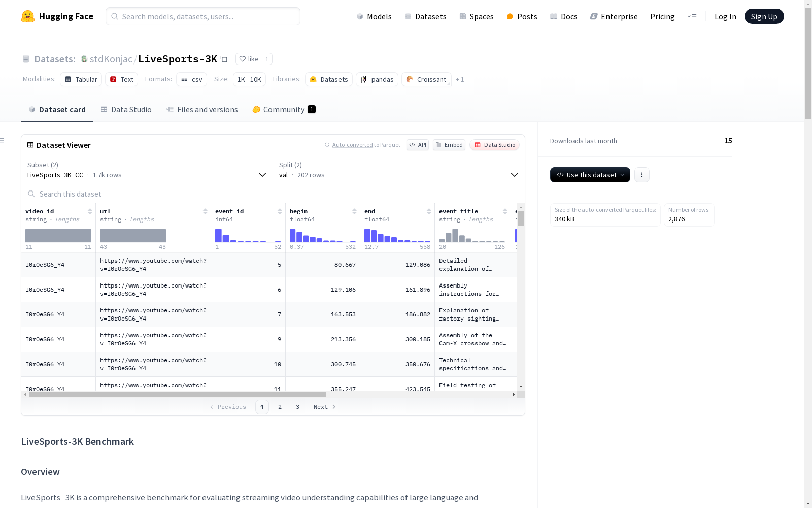812x508 pixels.
Task: Sort by the video_id column
Action: (x=90, y=211)
